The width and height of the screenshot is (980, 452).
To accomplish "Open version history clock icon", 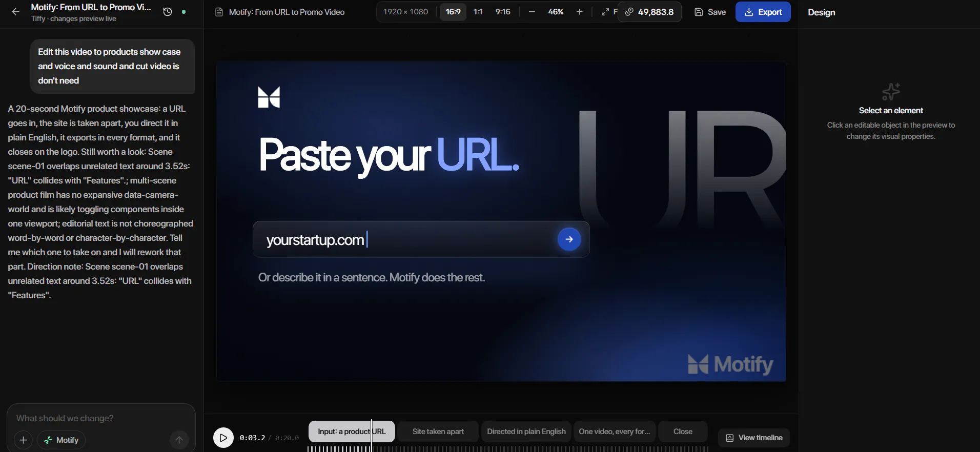I will (x=168, y=12).
